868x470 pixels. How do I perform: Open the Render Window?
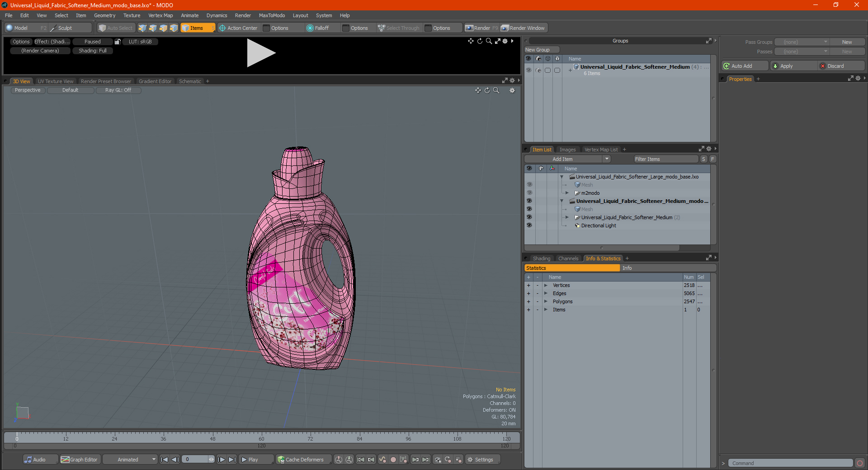[524, 28]
